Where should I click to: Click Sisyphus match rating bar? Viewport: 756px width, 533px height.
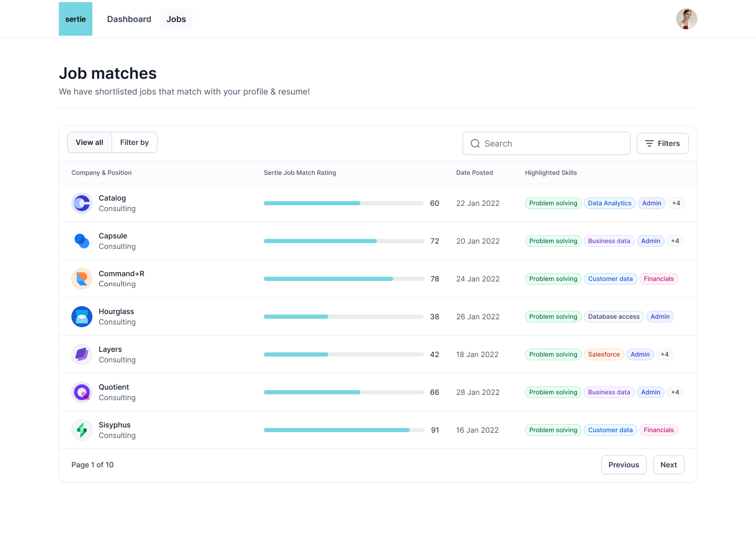pos(344,430)
